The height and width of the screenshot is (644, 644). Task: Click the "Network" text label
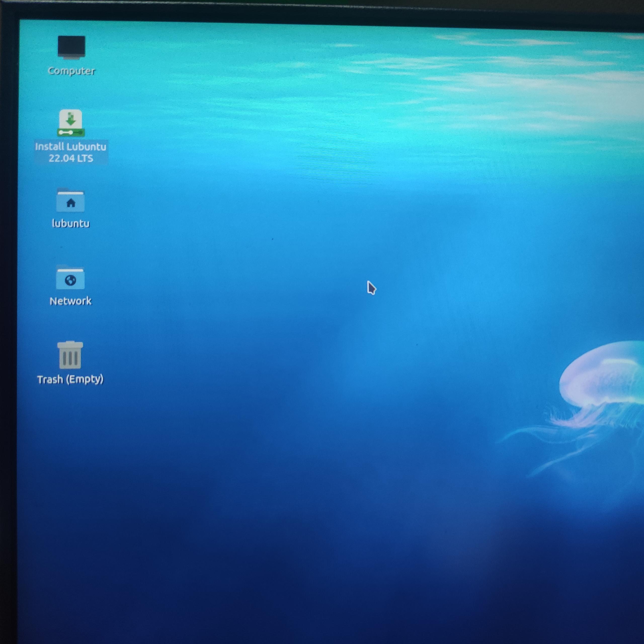coord(70,301)
